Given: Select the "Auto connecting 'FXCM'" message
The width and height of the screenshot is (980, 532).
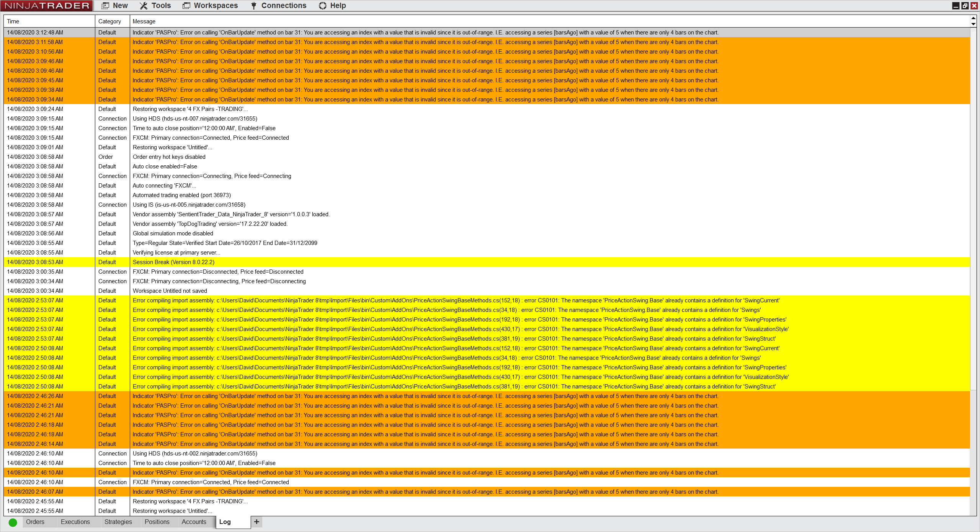Looking at the screenshot, I should click(164, 186).
